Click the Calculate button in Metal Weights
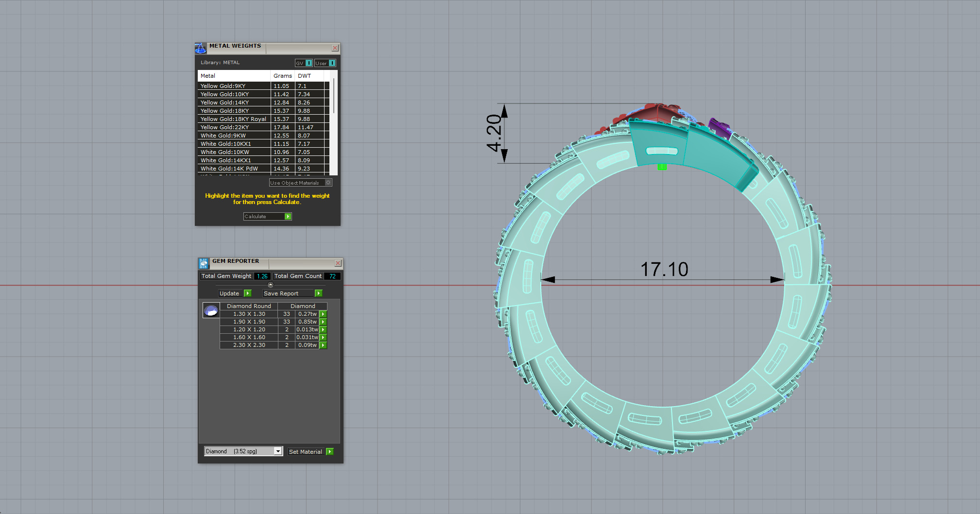Viewport: 980px width, 514px height. (267, 217)
